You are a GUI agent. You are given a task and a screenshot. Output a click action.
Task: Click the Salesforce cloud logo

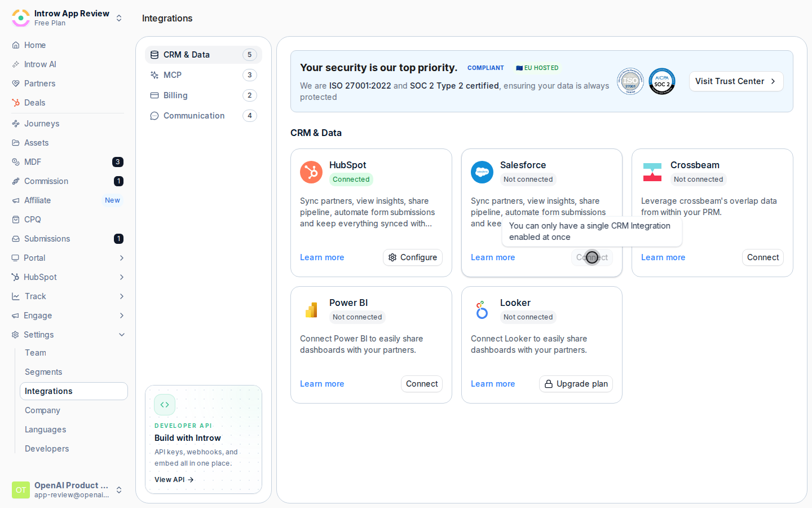(x=482, y=172)
